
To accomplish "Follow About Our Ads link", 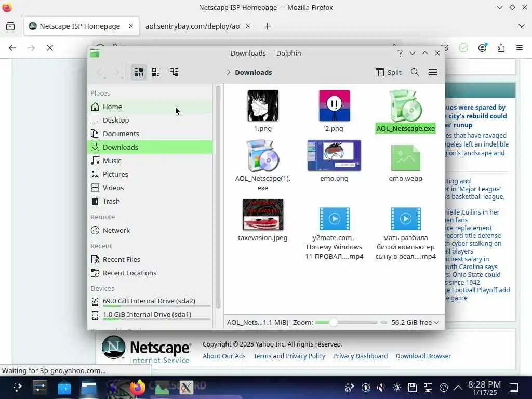I will [x=224, y=356].
